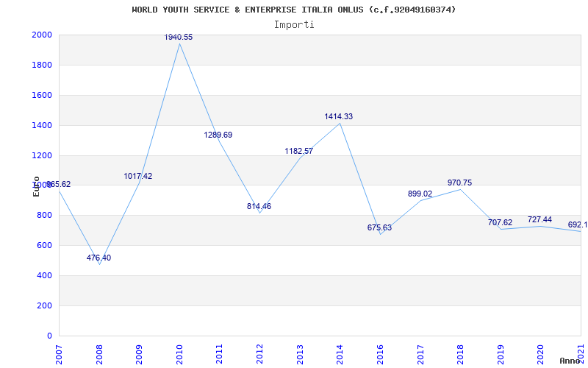
Task: Click the 1289.69 data label
Action: (218, 135)
